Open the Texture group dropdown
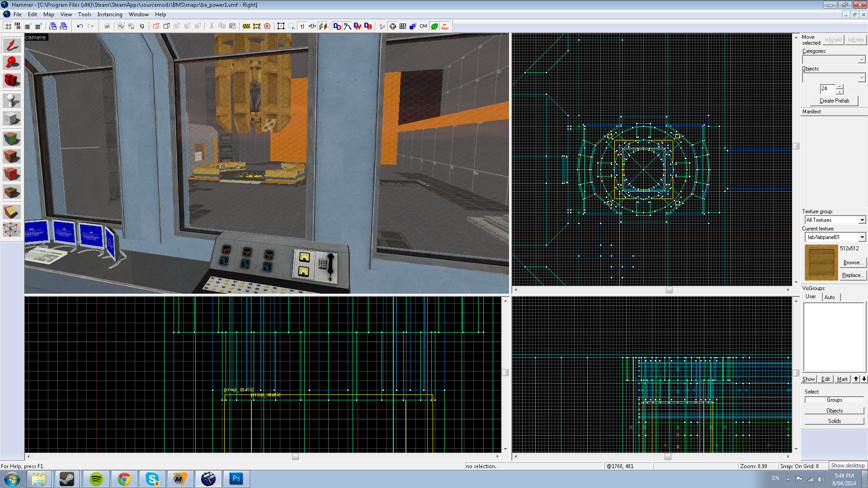This screenshot has height=488, width=868. (x=862, y=220)
